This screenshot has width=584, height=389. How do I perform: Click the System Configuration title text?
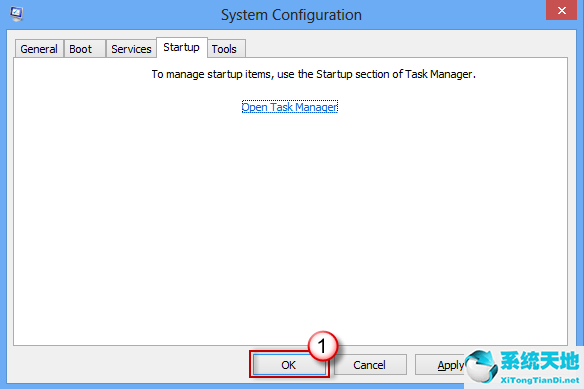tap(291, 15)
